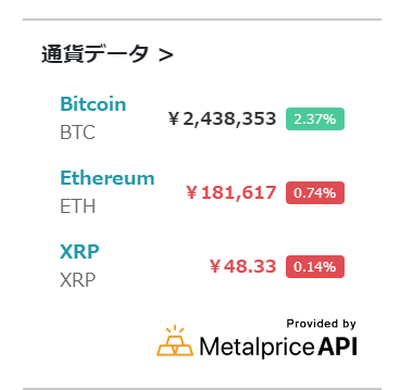The height and width of the screenshot is (390, 400).
Task: Open the Ethereum currency link
Action: 107,178
